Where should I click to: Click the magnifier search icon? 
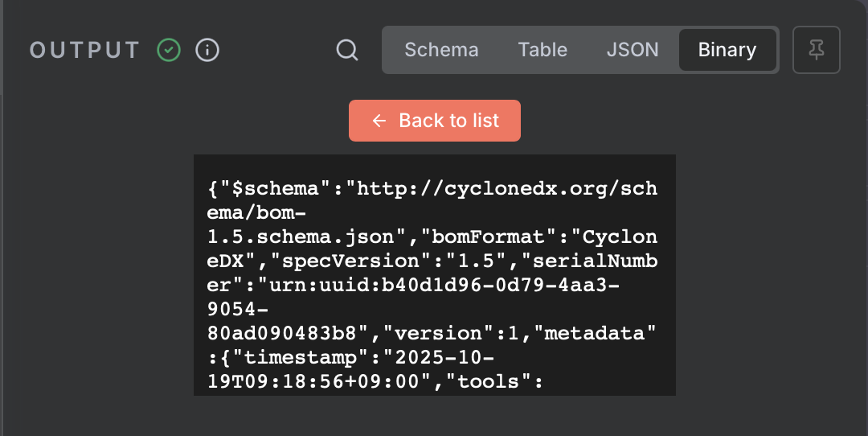[x=346, y=50]
